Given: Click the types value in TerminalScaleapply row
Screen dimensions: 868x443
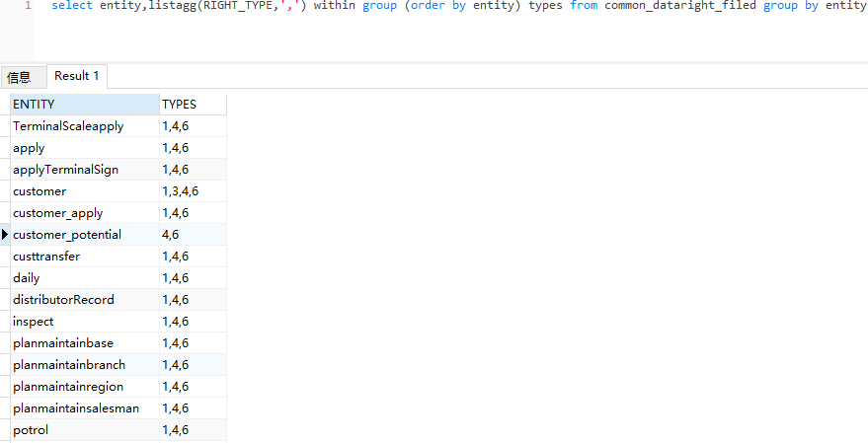Looking at the screenshot, I should pos(193,126).
